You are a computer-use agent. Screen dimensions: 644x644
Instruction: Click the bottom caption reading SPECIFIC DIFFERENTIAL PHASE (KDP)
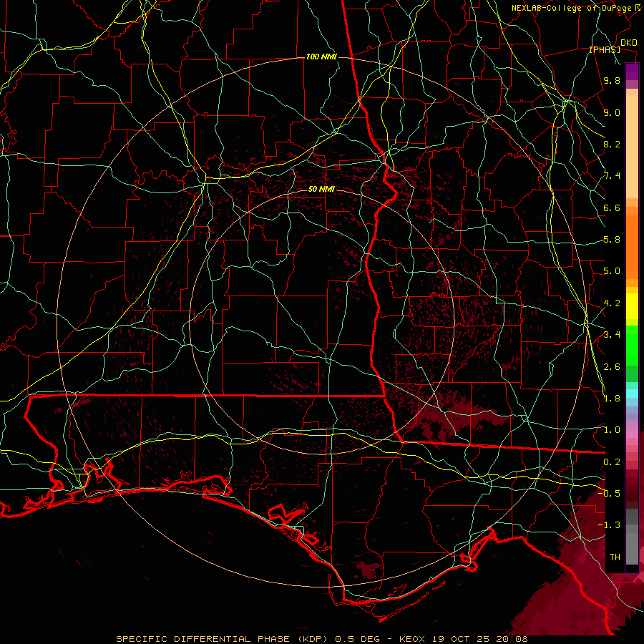click(223, 639)
